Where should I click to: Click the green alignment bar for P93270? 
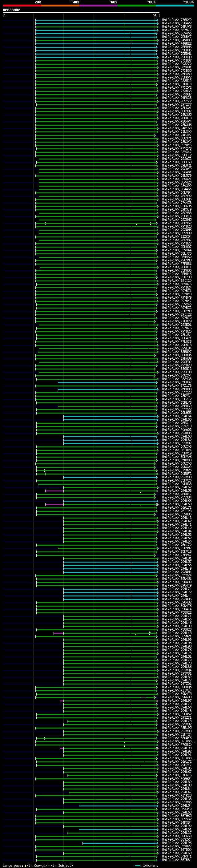(97, 64)
